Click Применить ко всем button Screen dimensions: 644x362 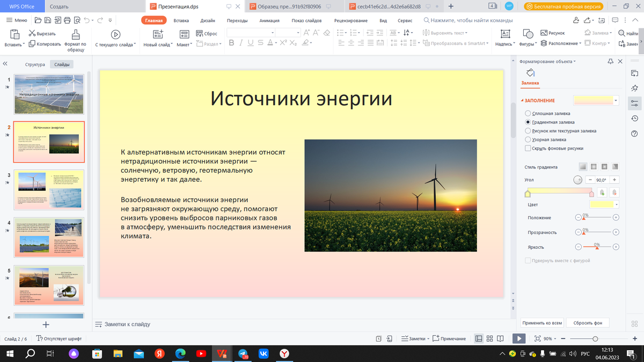click(x=542, y=323)
